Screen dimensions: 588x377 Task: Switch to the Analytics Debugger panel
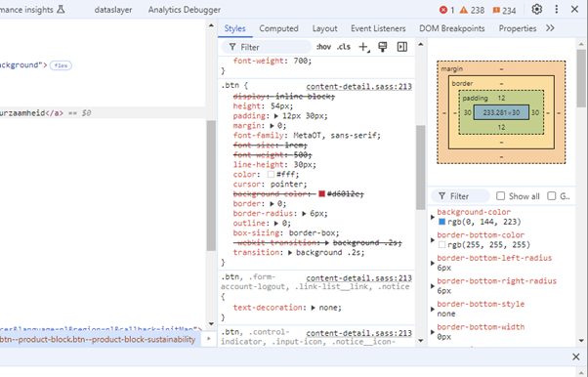[x=185, y=10]
